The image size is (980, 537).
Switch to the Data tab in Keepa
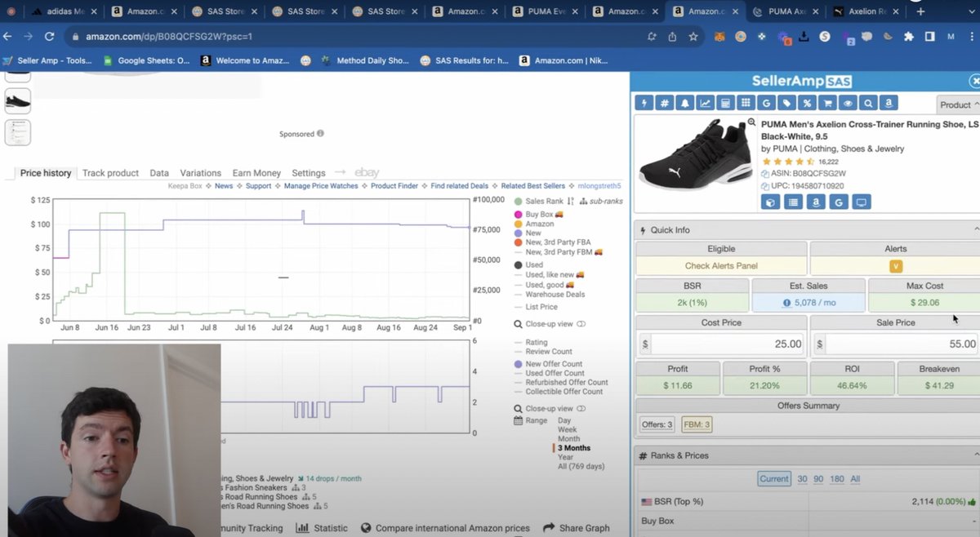(159, 173)
